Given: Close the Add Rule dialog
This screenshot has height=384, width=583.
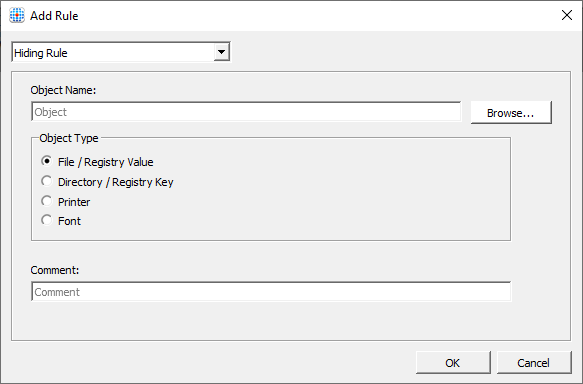Looking at the screenshot, I should 567,15.
